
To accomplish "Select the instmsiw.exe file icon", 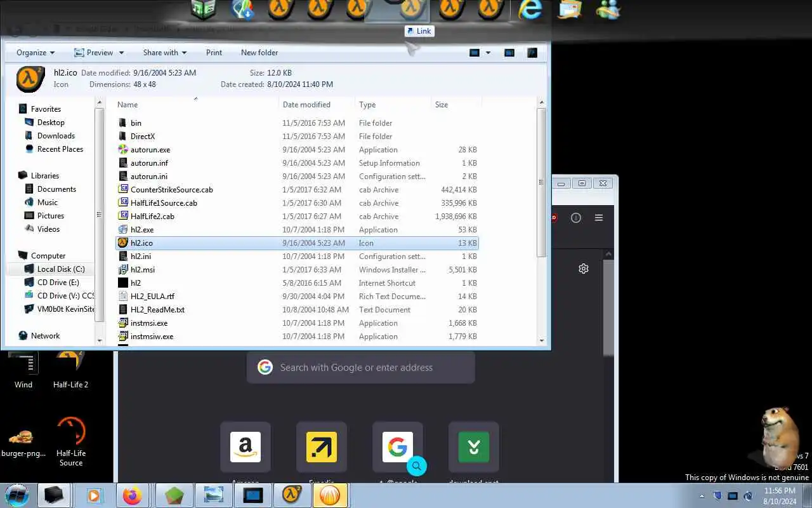I will [123, 337].
